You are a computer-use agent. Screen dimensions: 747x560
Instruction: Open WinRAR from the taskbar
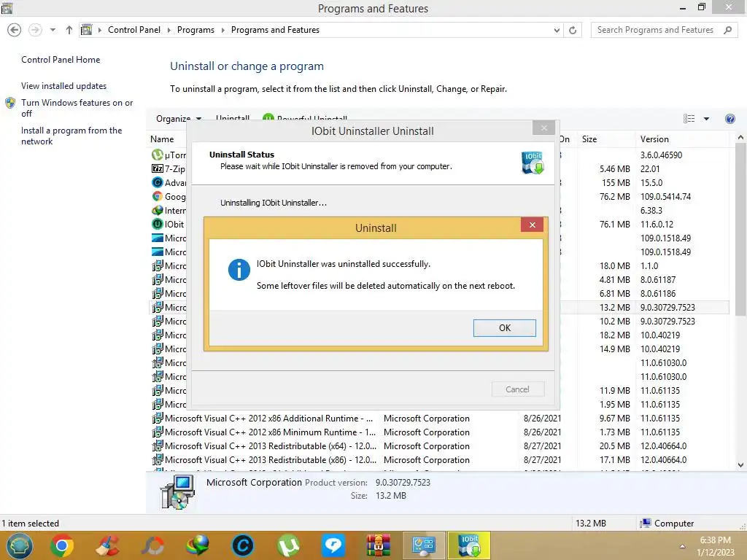379,545
